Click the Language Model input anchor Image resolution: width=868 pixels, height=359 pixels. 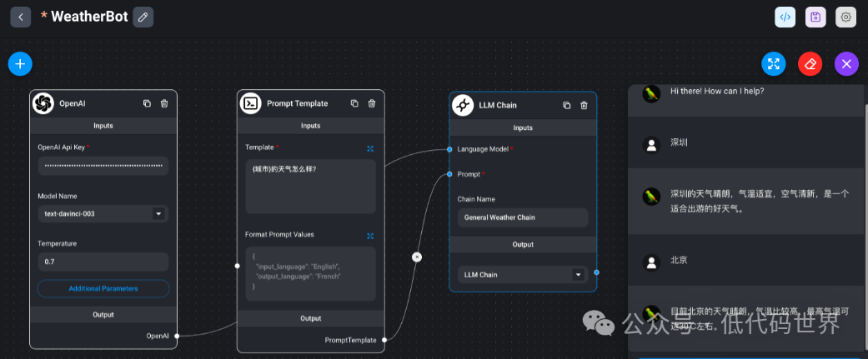449,149
